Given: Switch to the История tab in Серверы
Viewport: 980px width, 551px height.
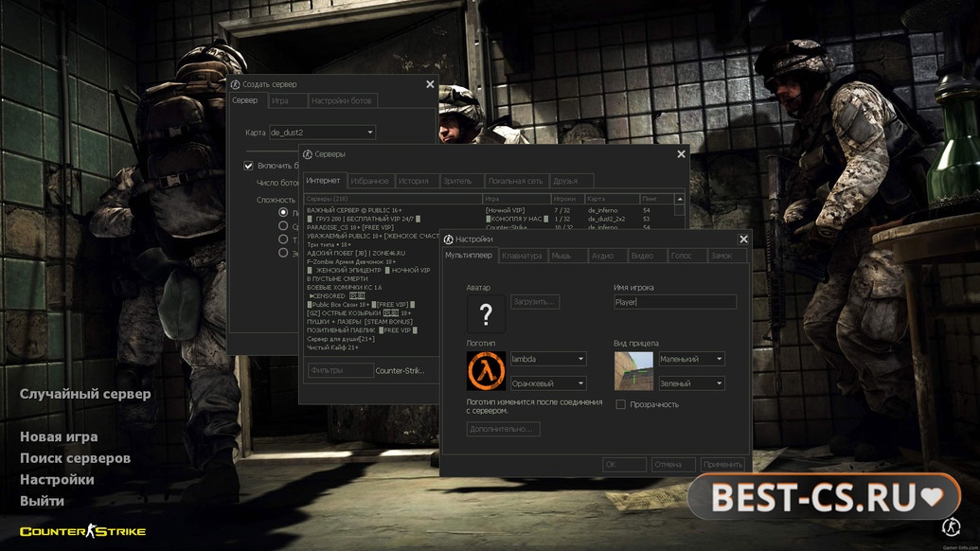Looking at the screenshot, I should pyautogui.click(x=417, y=181).
